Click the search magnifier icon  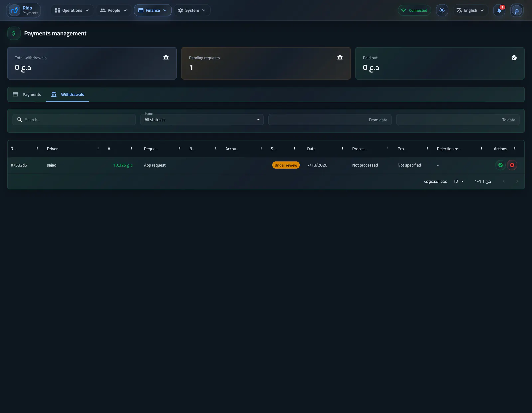coord(20,120)
